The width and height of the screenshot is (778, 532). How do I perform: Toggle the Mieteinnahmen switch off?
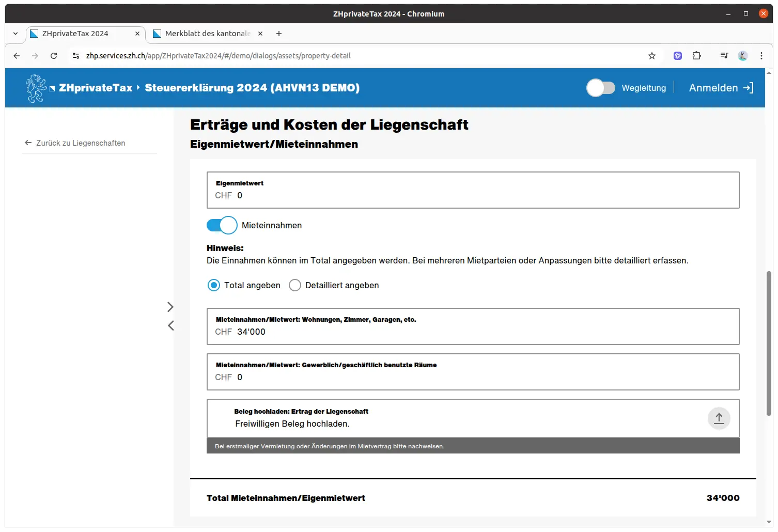pos(222,225)
